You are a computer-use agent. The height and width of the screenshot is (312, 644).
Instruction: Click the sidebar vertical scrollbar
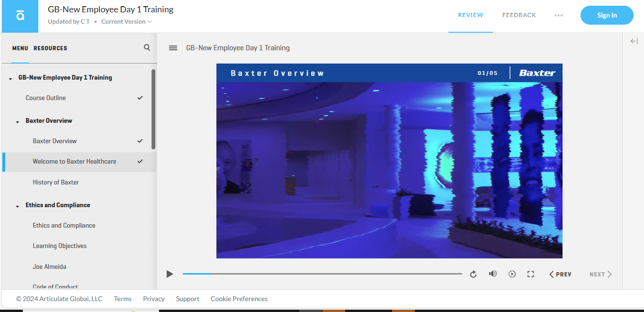pos(153,109)
